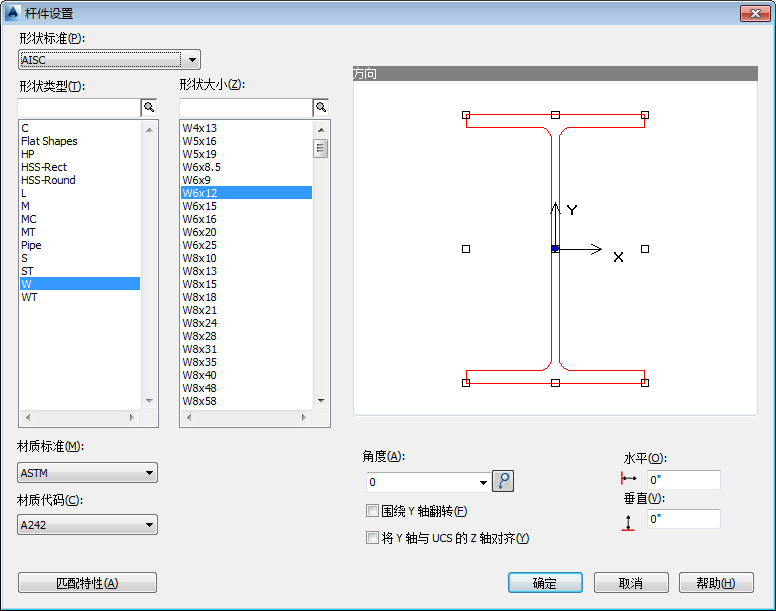Enable flip about Y axis checkbox
The height and width of the screenshot is (611, 776).
(372, 511)
